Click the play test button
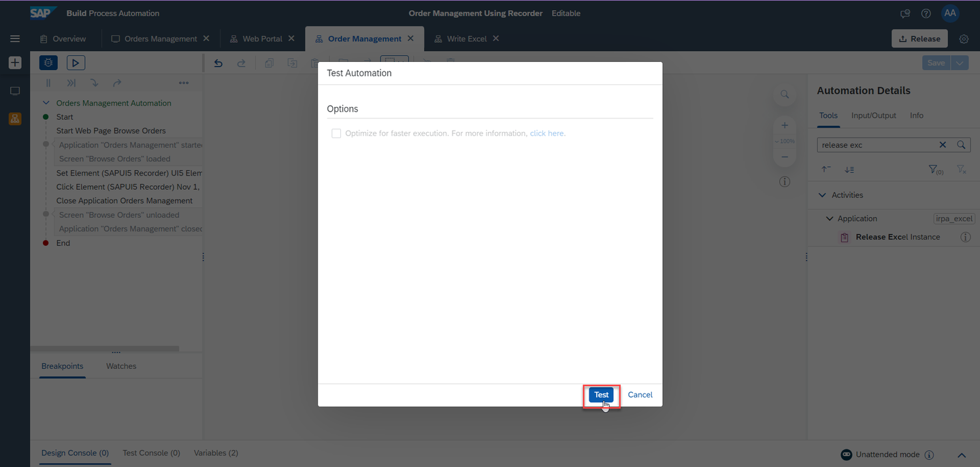The image size is (980, 467). (76, 63)
